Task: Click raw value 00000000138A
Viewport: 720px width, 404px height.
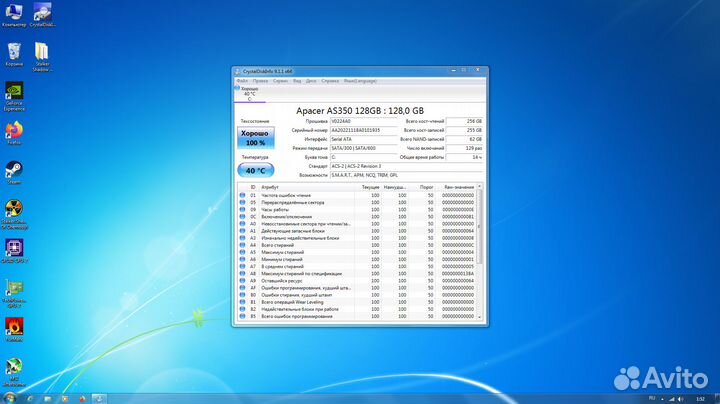Action: 458,274
